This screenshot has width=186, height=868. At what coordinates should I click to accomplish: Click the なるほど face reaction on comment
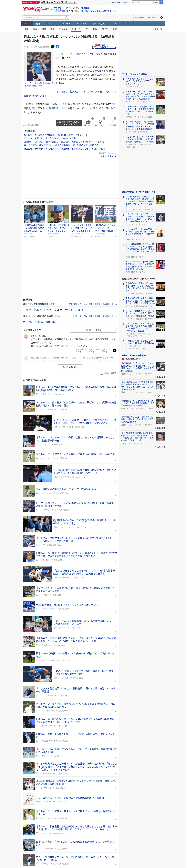click(91, 350)
